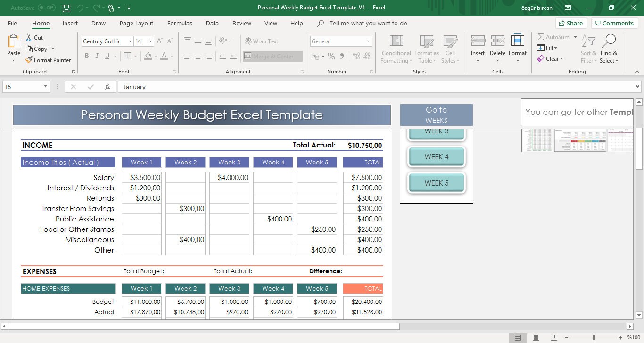Open the Comments pane
The width and height of the screenshot is (644, 343).
tap(614, 23)
